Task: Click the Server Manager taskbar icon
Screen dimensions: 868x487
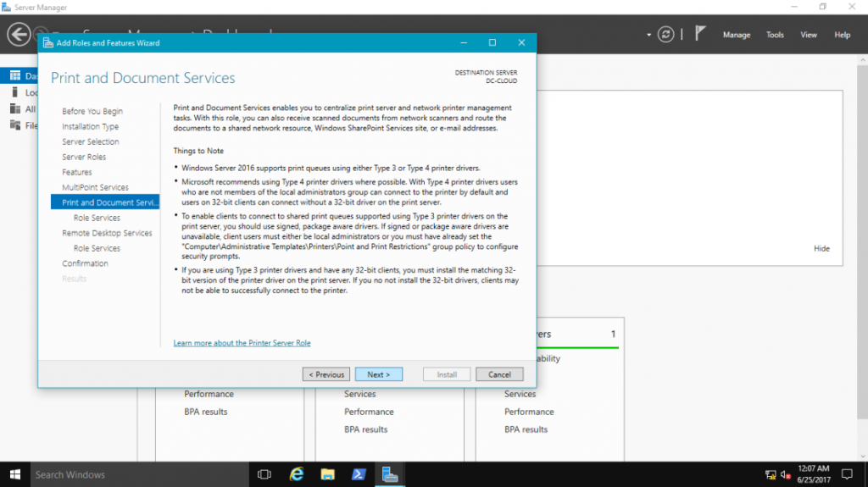Action: [390, 474]
